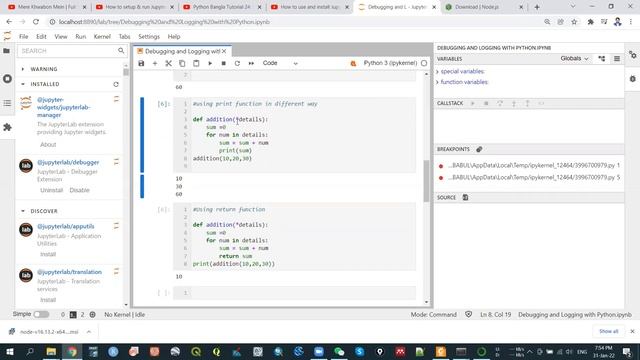Click the notebook vertical scrollbar thumb
This screenshot has width=640, height=360.
[x=426, y=181]
